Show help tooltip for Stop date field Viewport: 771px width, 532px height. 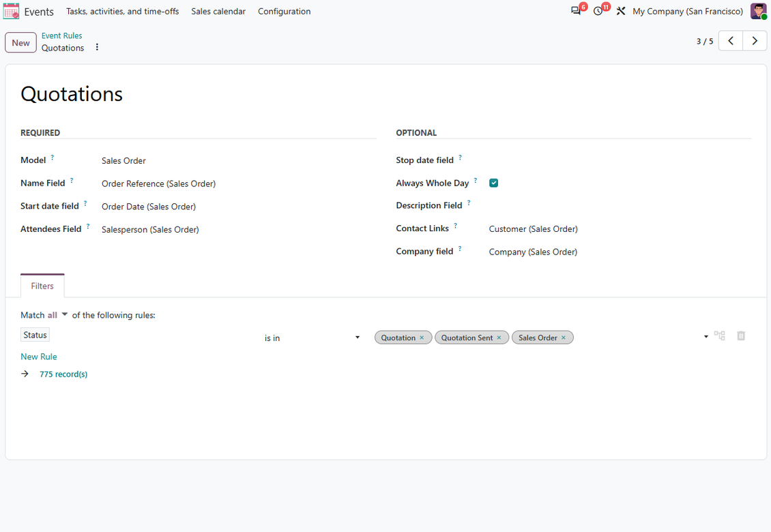(461, 158)
